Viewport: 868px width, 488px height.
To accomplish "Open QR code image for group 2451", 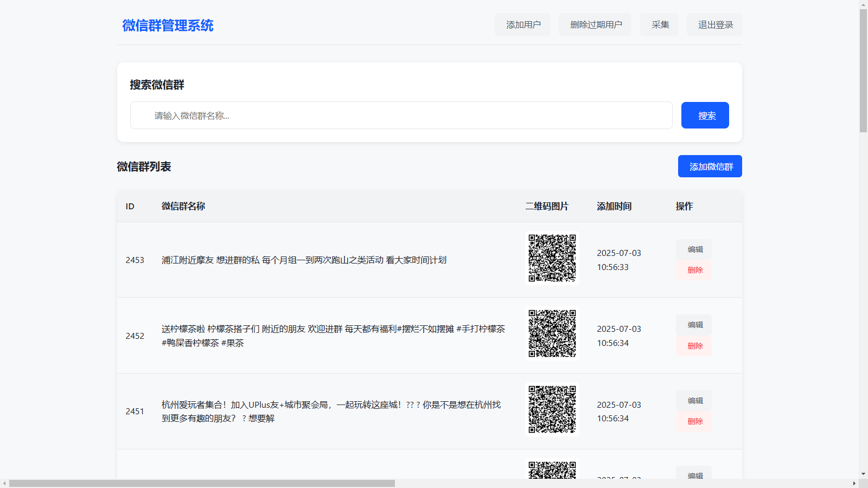I will click(x=552, y=409).
